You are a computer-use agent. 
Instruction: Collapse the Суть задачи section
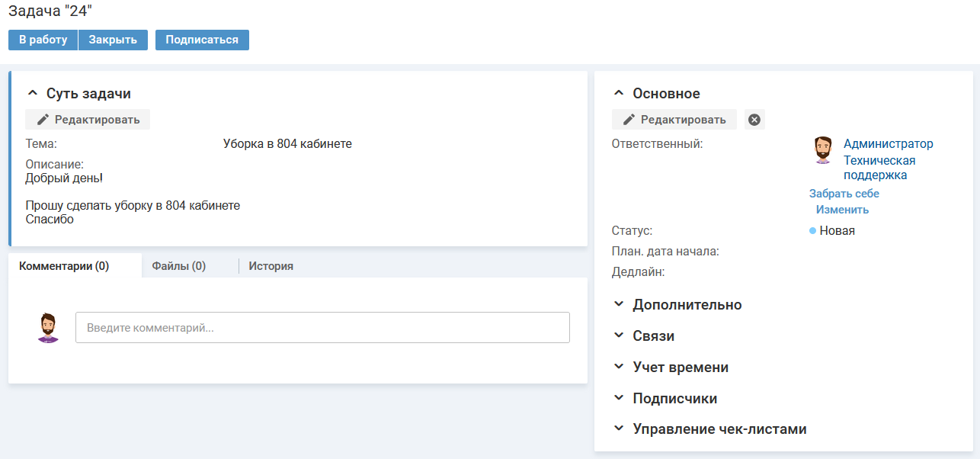[x=32, y=93]
